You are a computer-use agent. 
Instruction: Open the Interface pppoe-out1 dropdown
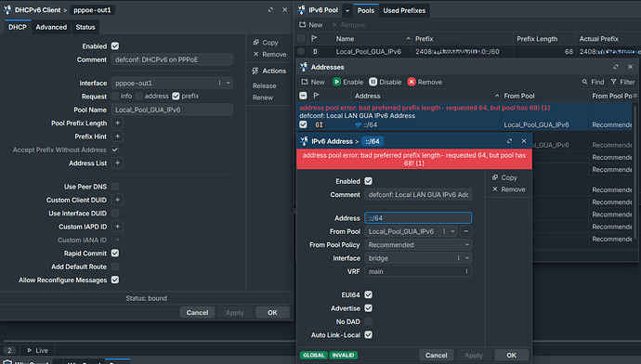229,83
